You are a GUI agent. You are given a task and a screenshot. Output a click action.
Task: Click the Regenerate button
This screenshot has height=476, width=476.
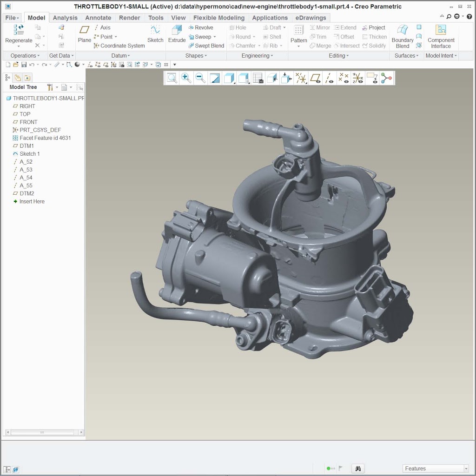(19, 34)
